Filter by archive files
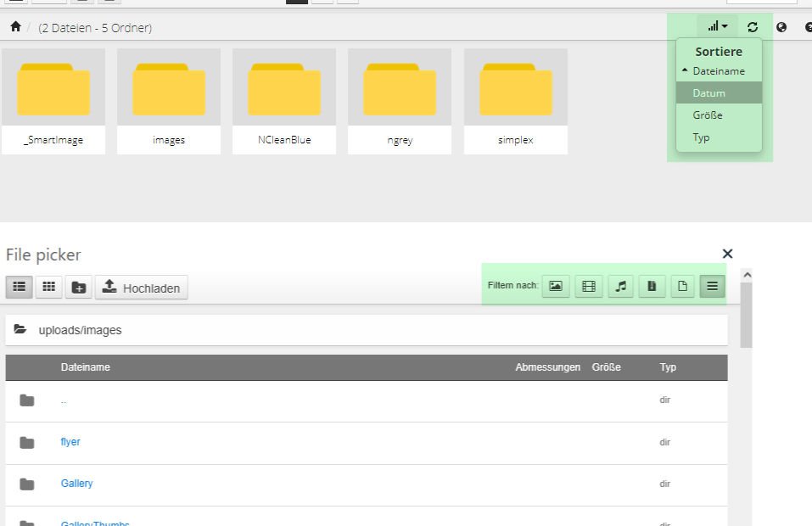This screenshot has height=526, width=812. 652,287
